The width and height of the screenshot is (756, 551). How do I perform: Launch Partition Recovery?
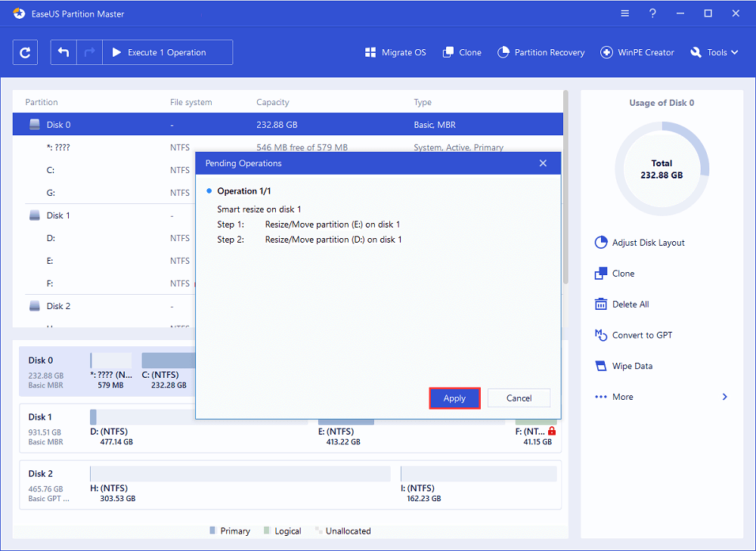pos(541,53)
